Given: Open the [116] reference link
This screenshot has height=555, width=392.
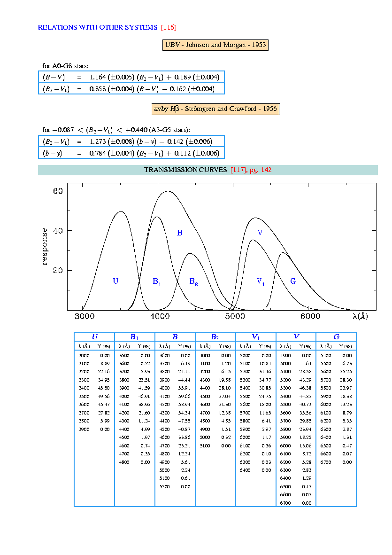Looking at the screenshot, I should tap(169, 27).
